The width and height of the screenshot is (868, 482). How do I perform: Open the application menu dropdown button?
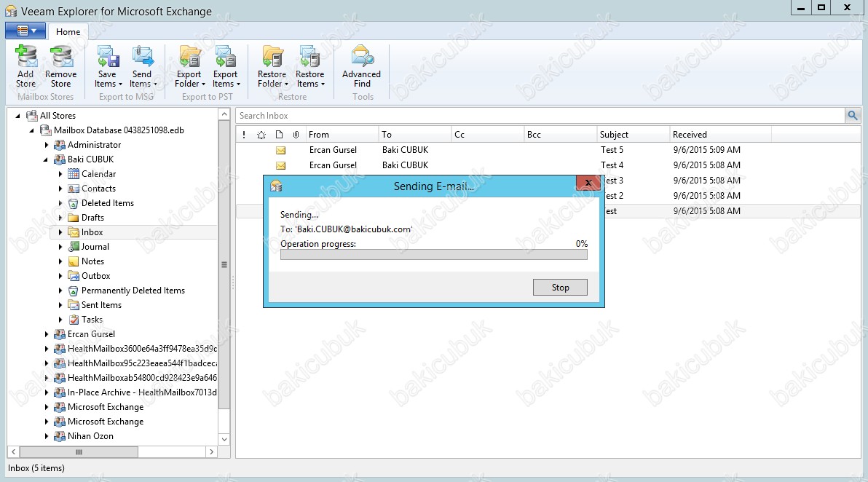pos(25,31)
